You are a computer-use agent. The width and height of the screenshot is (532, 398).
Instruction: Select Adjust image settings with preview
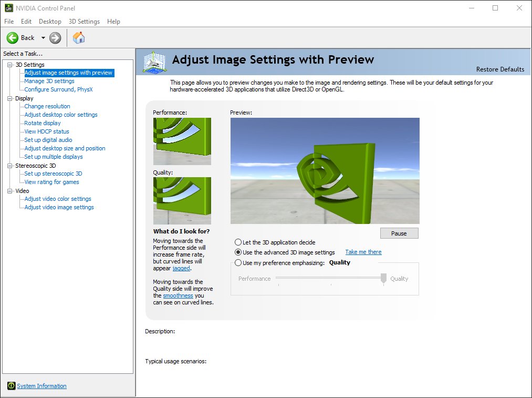[68, 73]
